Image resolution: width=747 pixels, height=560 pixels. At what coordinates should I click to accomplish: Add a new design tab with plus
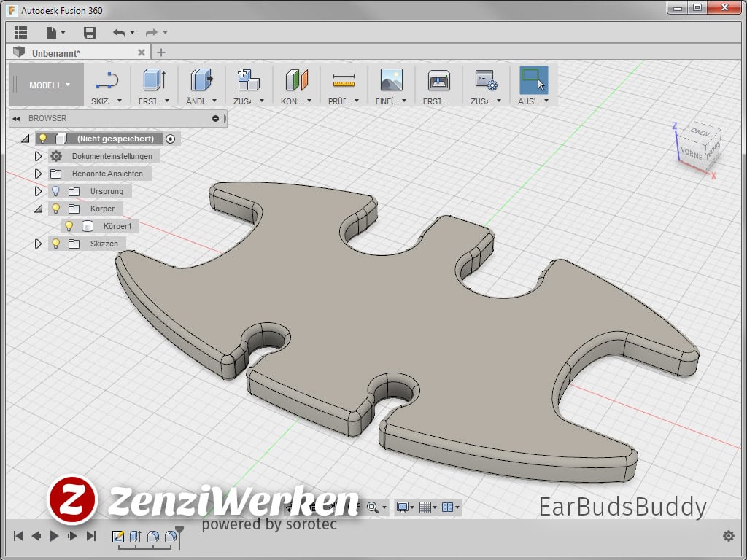tap(161, 52)
